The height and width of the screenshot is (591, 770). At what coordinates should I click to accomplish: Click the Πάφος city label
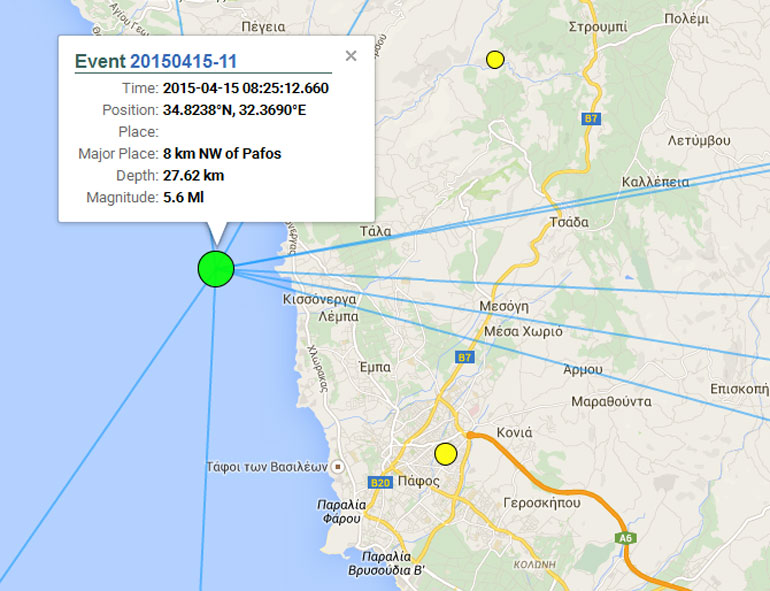(418, 481)
